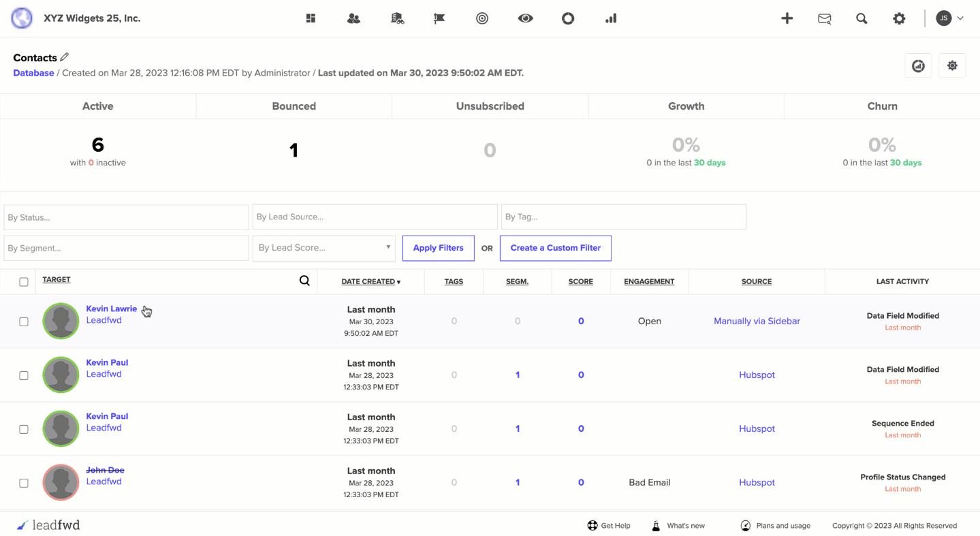Open the website visitor tracking eye icon
This screenshot has height=536, width=980.
point(525,18)
